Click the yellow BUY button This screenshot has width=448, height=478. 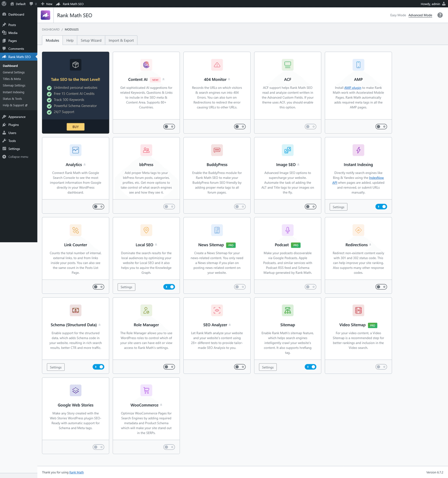76,127
